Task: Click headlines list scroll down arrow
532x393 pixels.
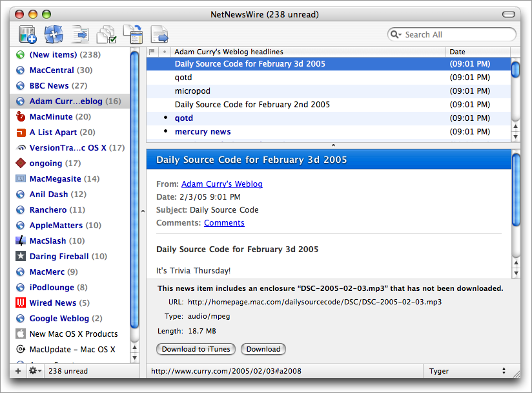Action: point(516,137)
